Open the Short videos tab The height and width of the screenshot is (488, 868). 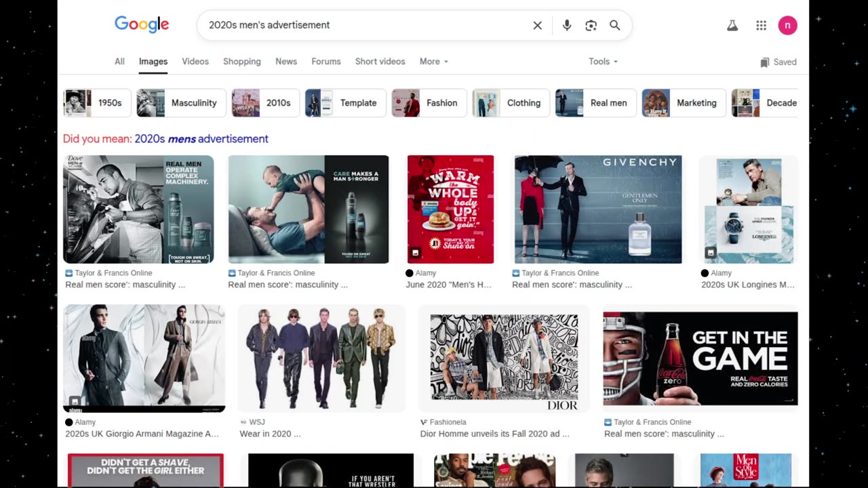tap(380, 61)
